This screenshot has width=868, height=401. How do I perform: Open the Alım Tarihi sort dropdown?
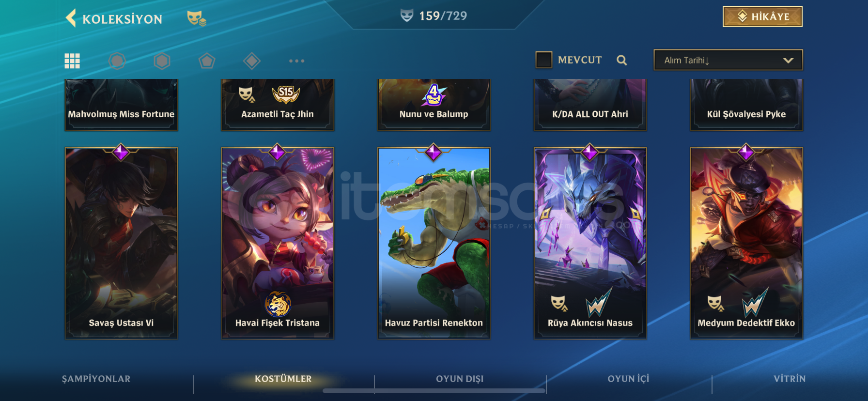tap(728, 60)
